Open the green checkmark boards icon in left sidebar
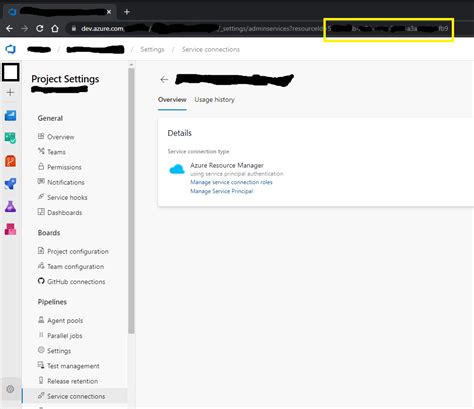 [x=10, y=138]
